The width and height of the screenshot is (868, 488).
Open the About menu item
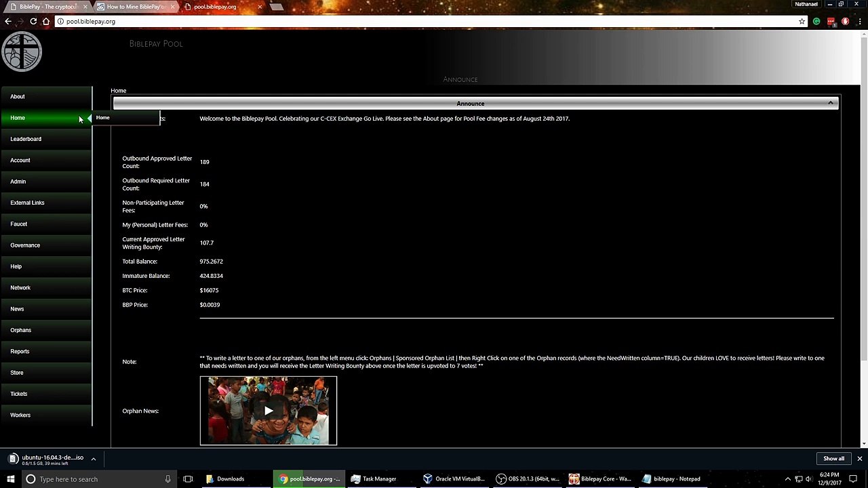coord(46,97)
